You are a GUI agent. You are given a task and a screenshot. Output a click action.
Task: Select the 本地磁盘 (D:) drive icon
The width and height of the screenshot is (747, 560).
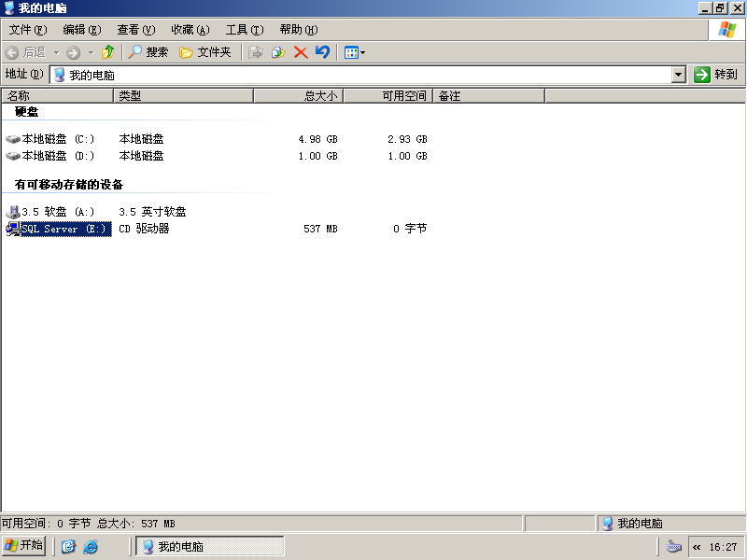point(13,156)
